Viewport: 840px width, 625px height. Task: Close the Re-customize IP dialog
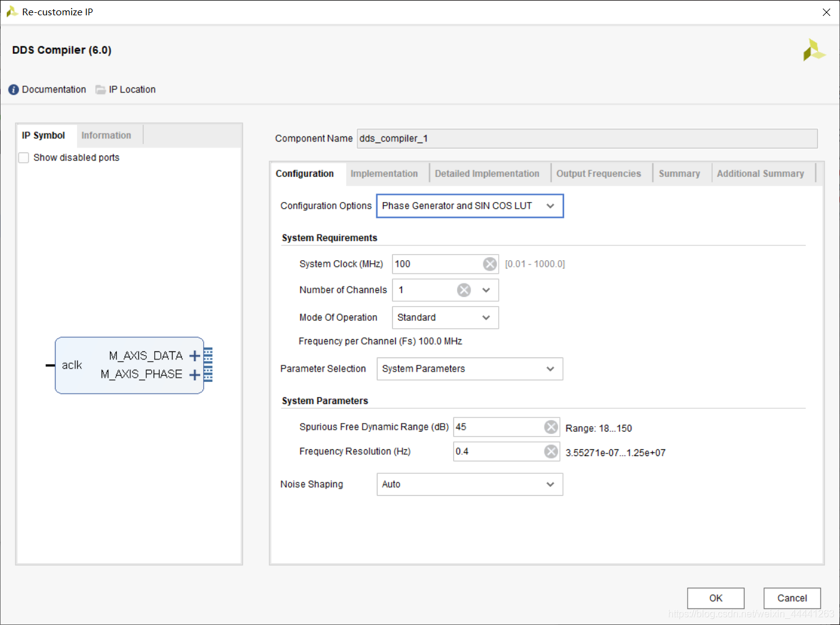coord(827,12)
